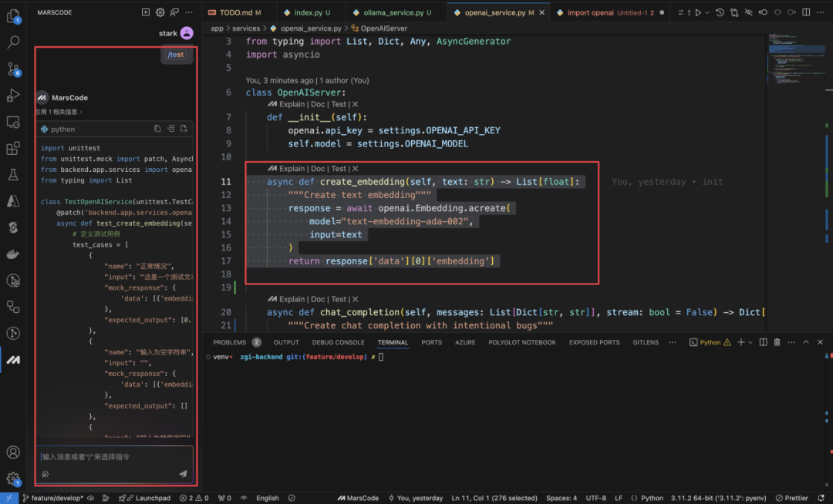
Task: Open the Manage gear in activity bar
Action: pos(13,479)
